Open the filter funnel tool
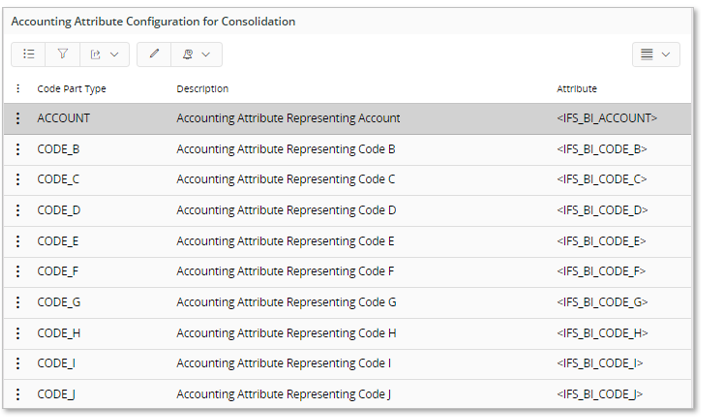This screenshot has height=417, width=701. coord(61,54)
